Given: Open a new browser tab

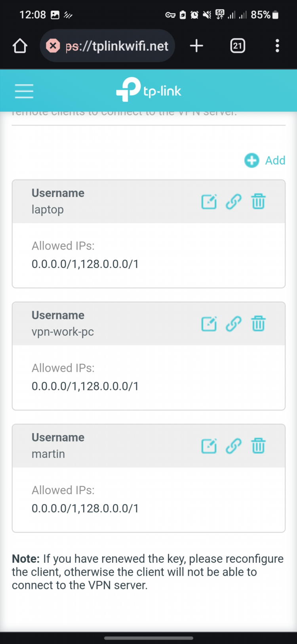Looking at the screenshot, I should click(196, 46).
